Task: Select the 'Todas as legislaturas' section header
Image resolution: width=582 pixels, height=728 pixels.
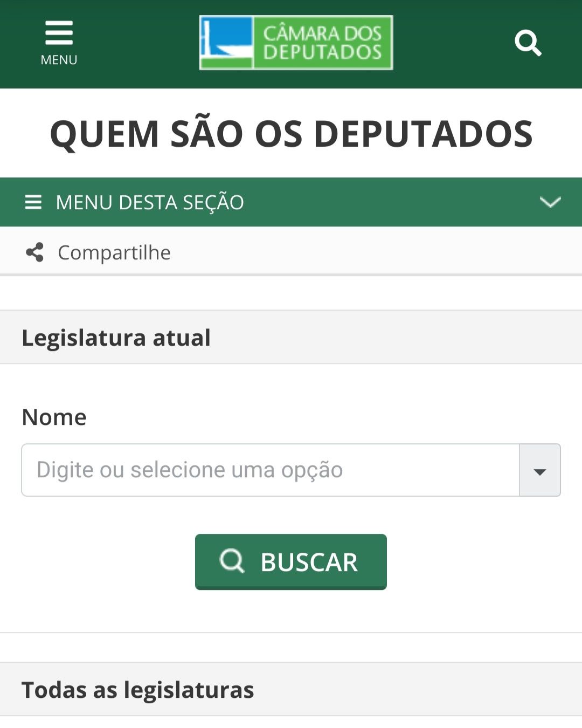Action: [x=137, y=690]
